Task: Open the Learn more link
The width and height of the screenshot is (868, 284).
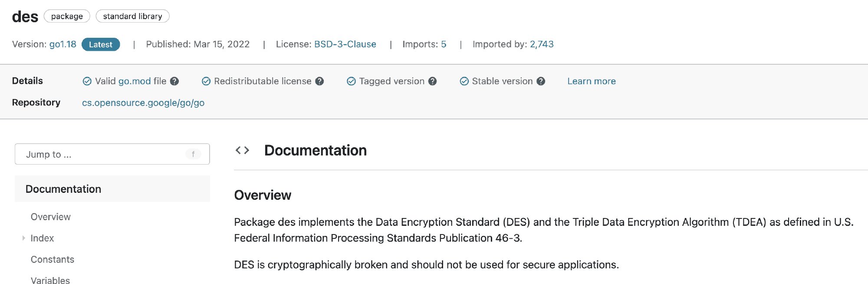Action: pyautogui.click(x=591, y=81)
